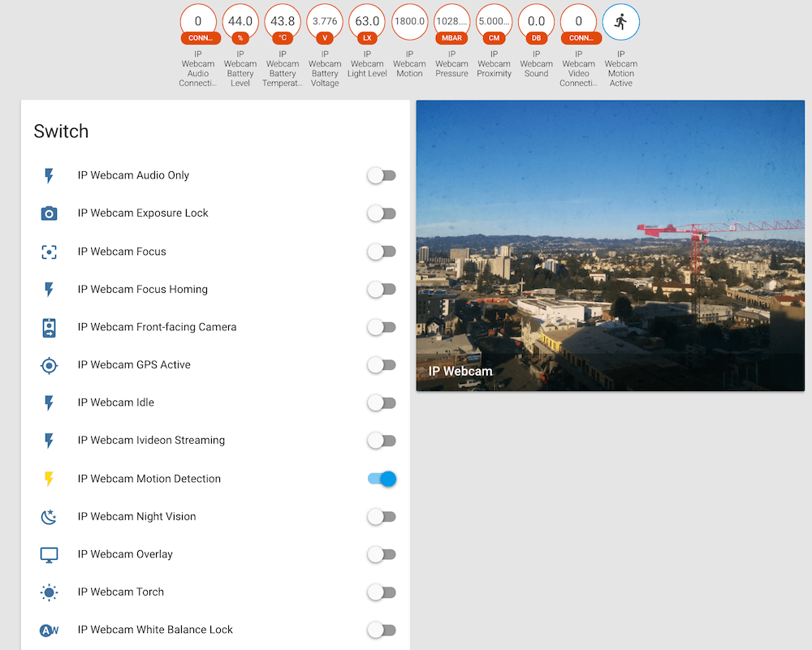Click the front-facing camera phone icon
This screenshot has width=812, height=650.
click(50, 327)
